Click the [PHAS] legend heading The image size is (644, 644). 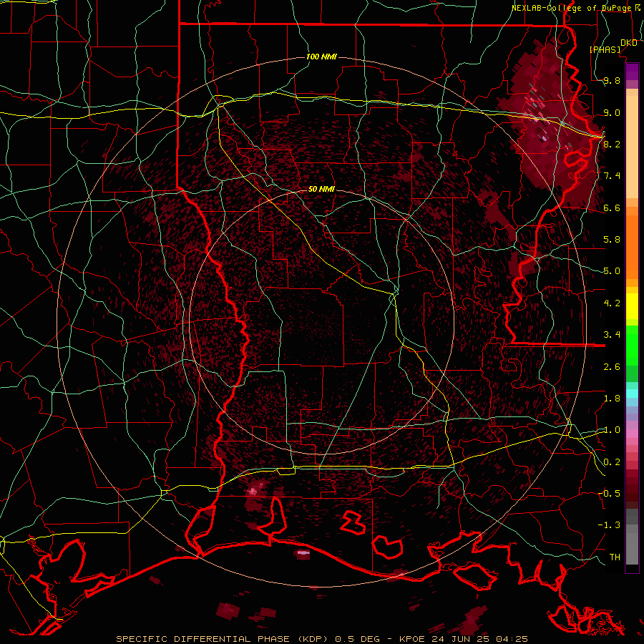pyautogui.click(x=605, y=49)
